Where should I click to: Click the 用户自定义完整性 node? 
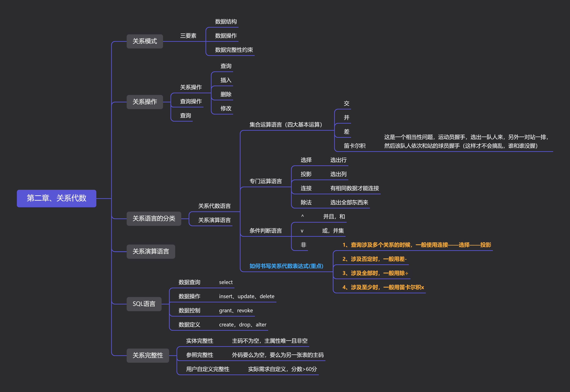pos(208,369)
